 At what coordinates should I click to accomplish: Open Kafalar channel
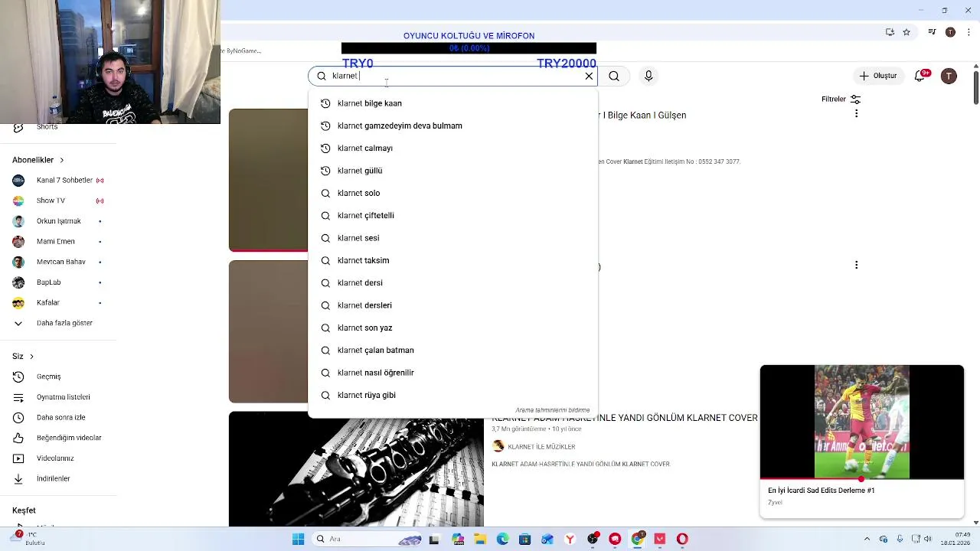tap(58, 303)
